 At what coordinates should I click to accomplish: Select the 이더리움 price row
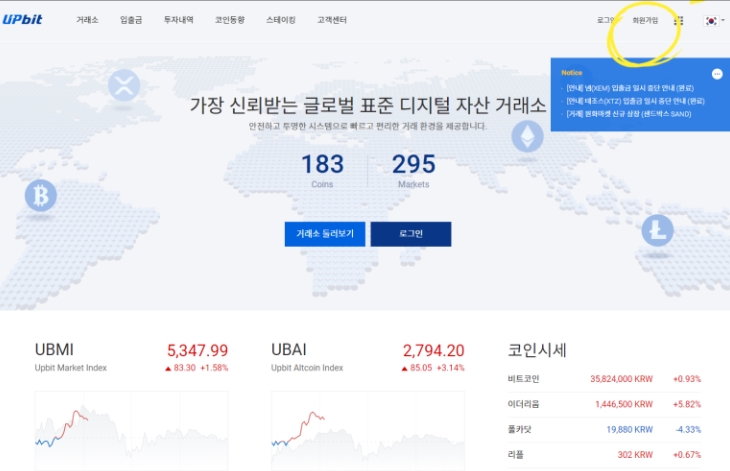click(x=604, y=404)
